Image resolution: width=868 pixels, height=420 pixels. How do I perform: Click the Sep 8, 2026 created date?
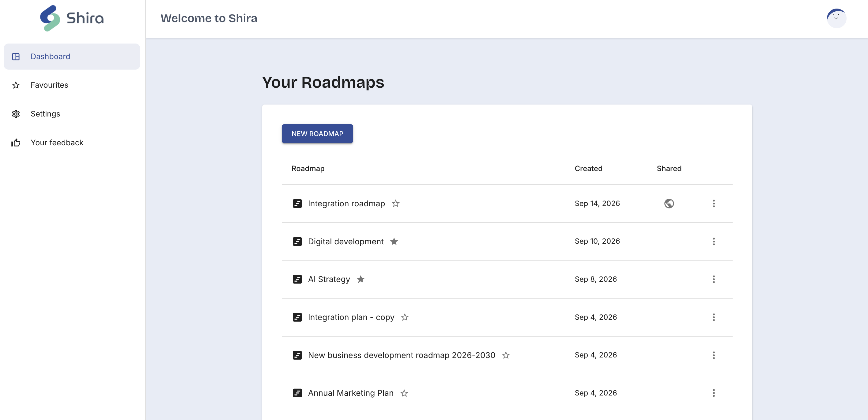click(x=595, y=279)
